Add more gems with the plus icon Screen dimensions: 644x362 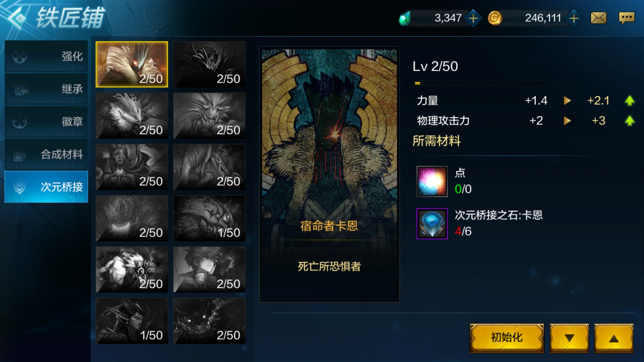473,18
